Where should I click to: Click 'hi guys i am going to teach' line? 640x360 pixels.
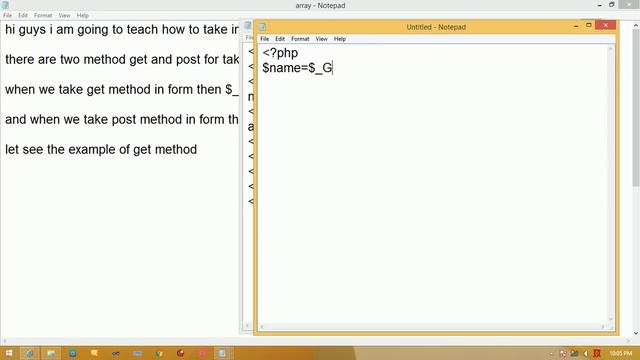click(122, 30)
